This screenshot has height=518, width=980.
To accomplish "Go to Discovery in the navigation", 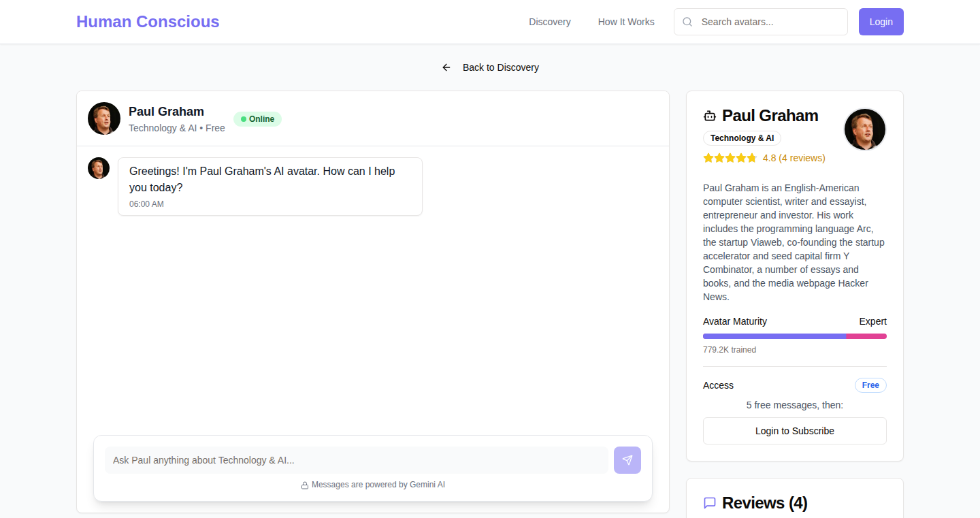I will pyautogui.click(x=550, y=22).
